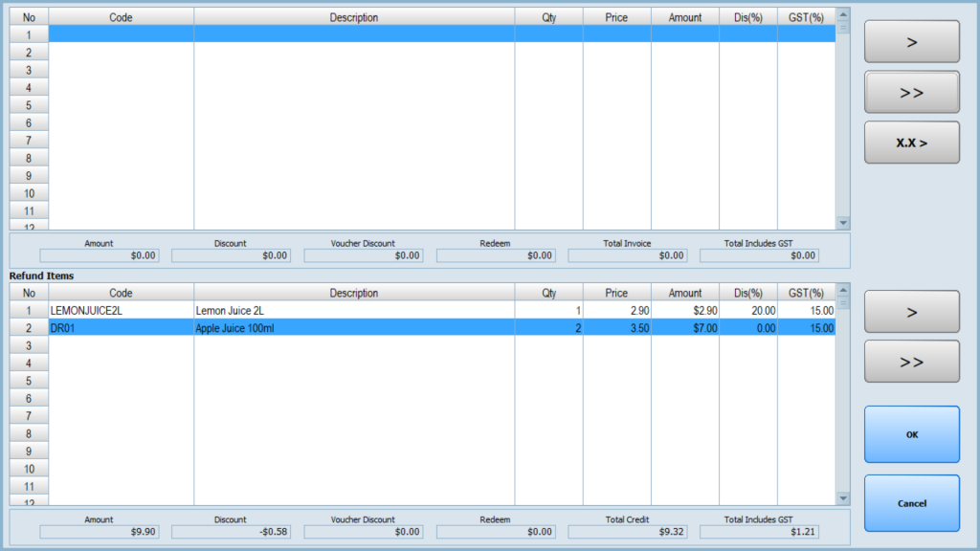Click the Qty header in Refund Items grid
Viewport: 980px width, 551px height.
[x=548, y=293]
